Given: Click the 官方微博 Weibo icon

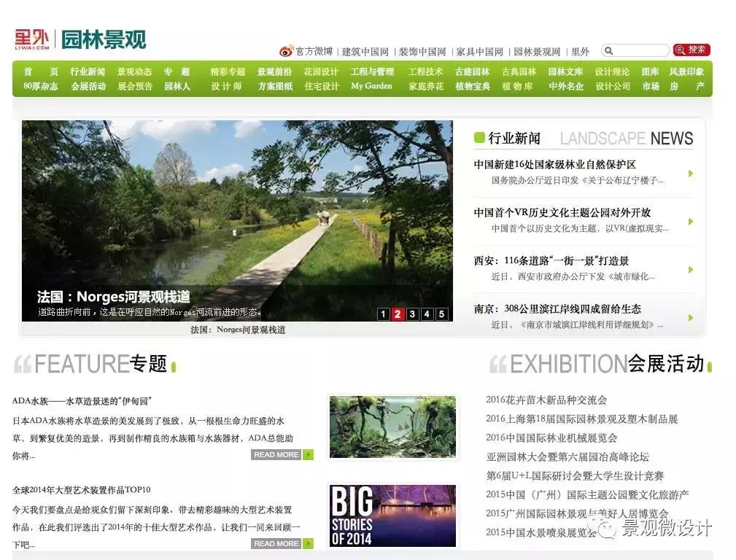Looking at the screenshot, I should click(285, 51).
